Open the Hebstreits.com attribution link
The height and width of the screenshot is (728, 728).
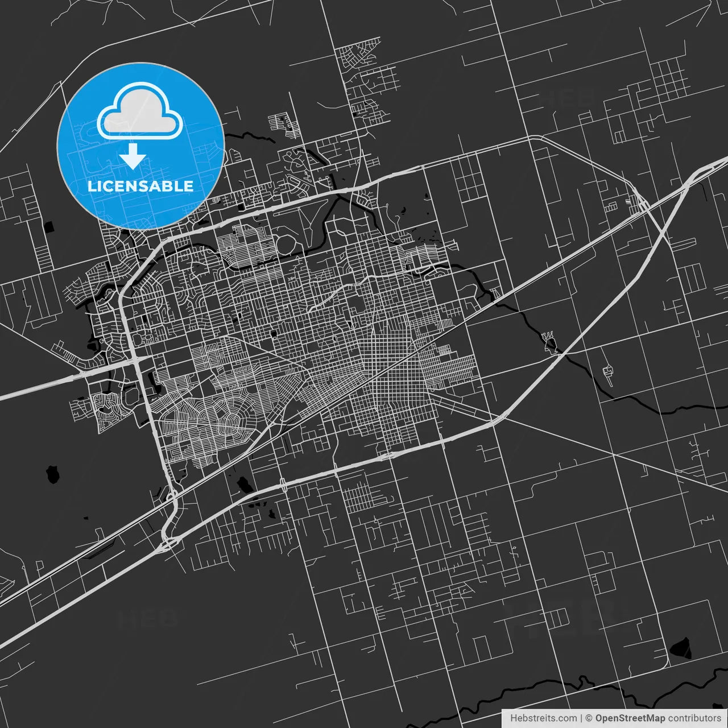click(x=543, y=718)
